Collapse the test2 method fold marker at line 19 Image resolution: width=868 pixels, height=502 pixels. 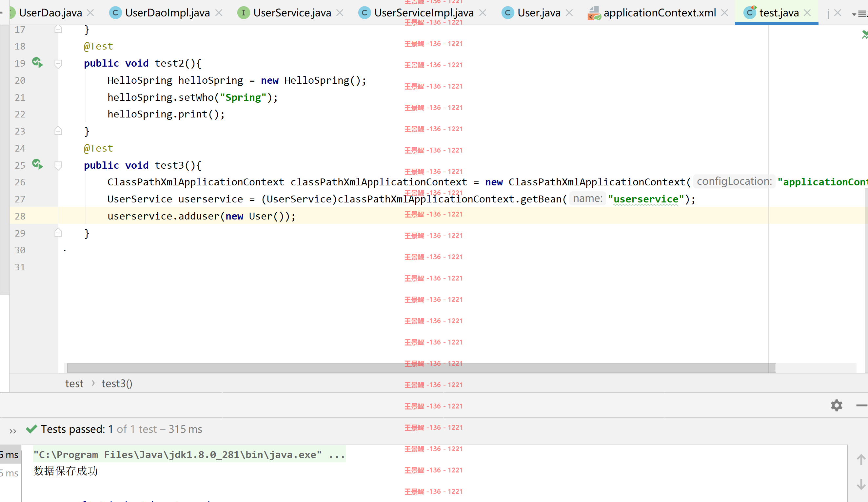point(58,63)
